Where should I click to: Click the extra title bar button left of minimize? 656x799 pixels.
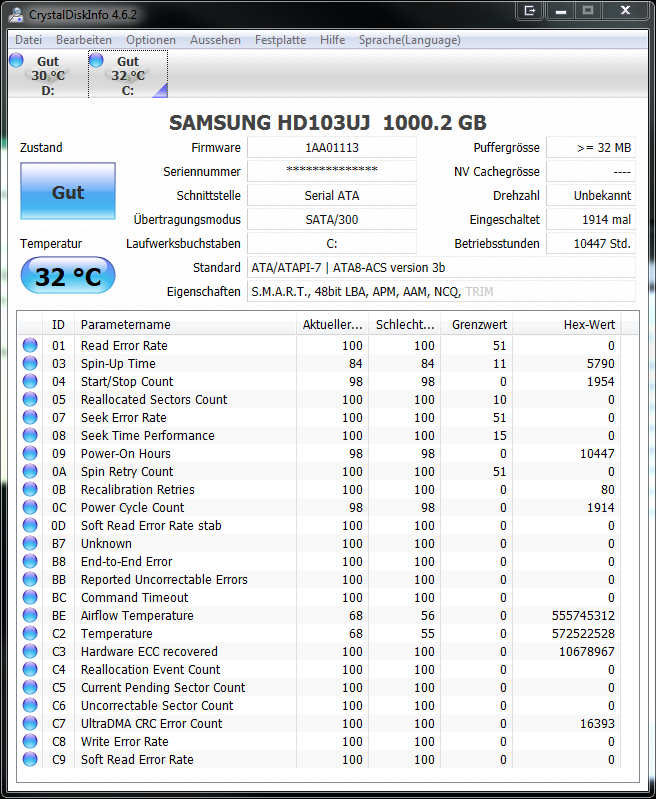[x=530, y=10]
